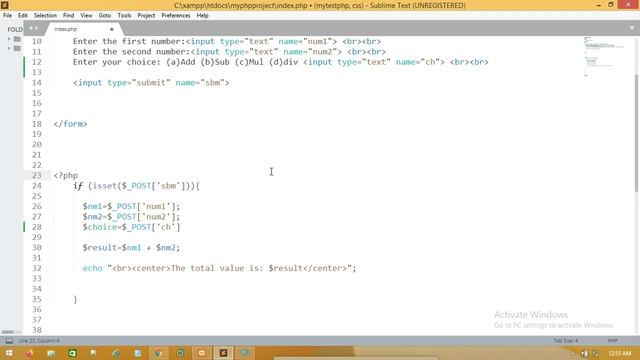The height and width of the screenshot is (360, 640).
Task: Click line number 23 in the gutter
Action: (x=37, y=176)
